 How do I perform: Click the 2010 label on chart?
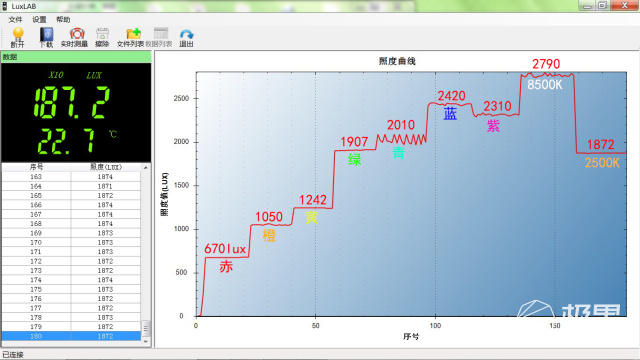(x=401, y=125)
